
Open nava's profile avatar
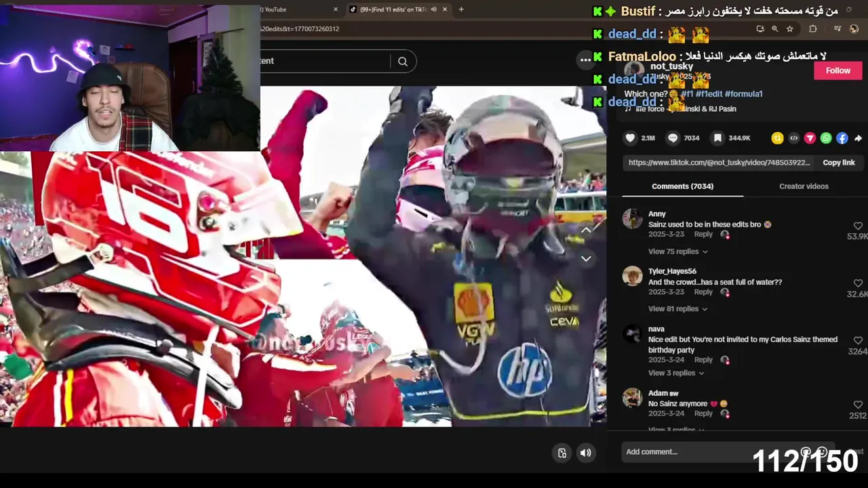pyautogui.click(x=632, y=333)
